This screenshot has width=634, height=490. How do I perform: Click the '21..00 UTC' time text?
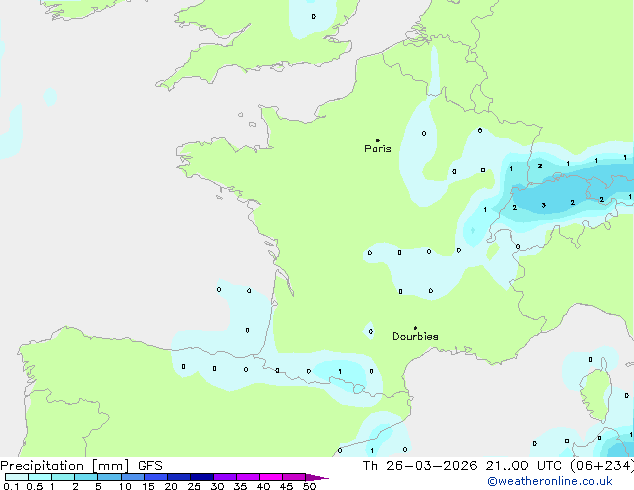[525, 466]
